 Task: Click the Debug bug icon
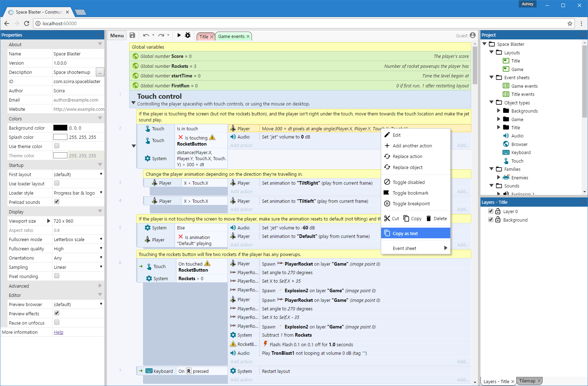[188, 35]
